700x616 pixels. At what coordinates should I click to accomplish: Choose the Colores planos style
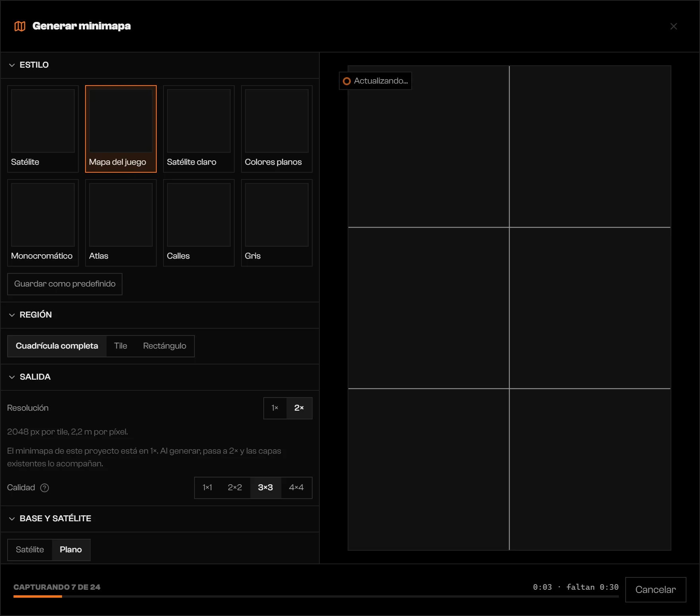click(277, 129)
